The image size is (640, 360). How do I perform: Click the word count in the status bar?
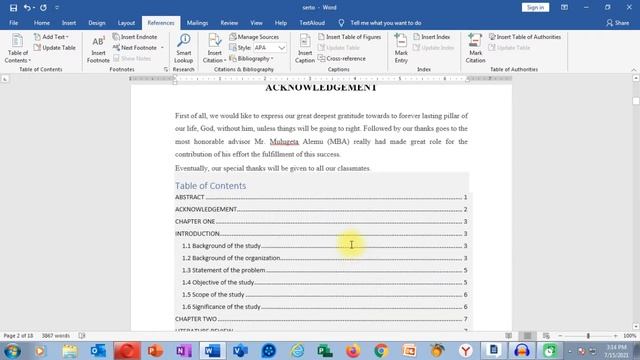point(56,336)
